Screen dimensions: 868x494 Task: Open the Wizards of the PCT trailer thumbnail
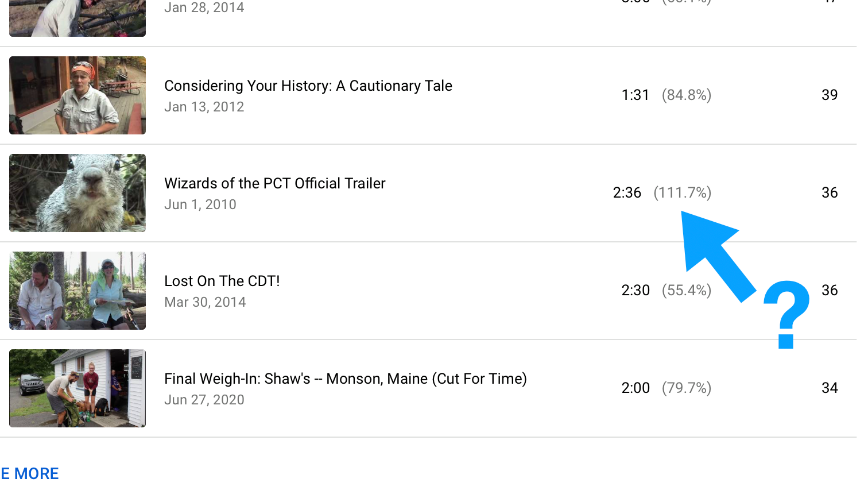[x=77, y=193]
